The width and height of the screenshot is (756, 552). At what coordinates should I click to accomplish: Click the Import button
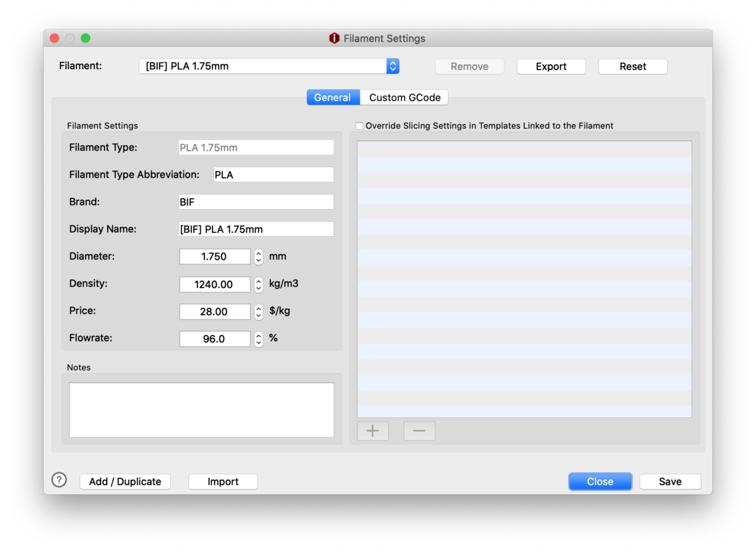[223, 482]
